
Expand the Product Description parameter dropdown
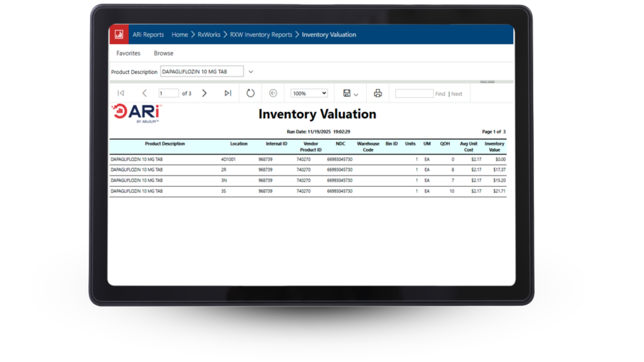[251, 72]
